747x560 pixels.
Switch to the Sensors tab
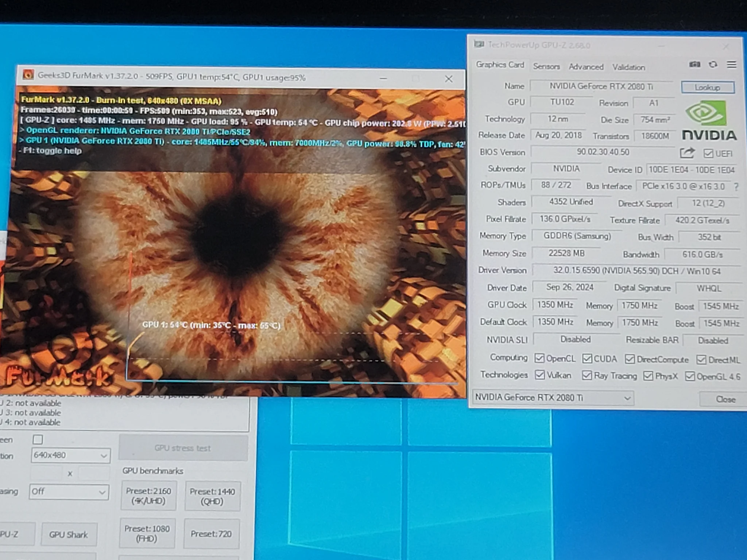(546, 66)
